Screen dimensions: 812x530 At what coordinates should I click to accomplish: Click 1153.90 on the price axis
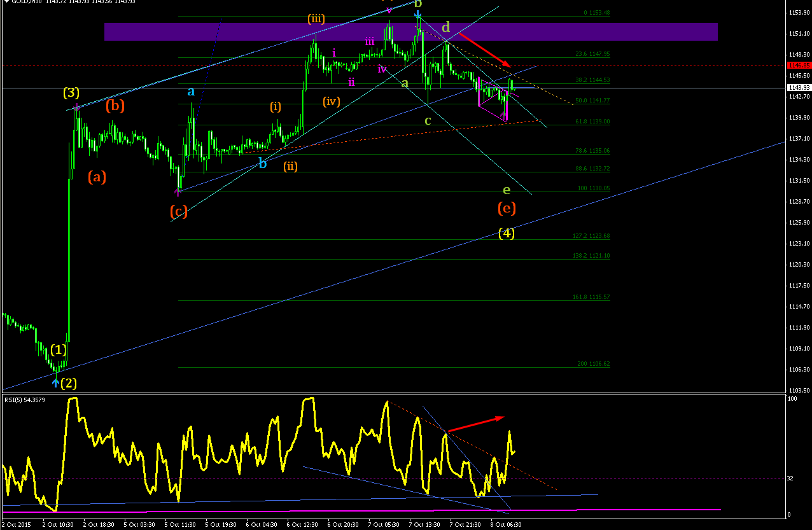(x=799, y=13)
